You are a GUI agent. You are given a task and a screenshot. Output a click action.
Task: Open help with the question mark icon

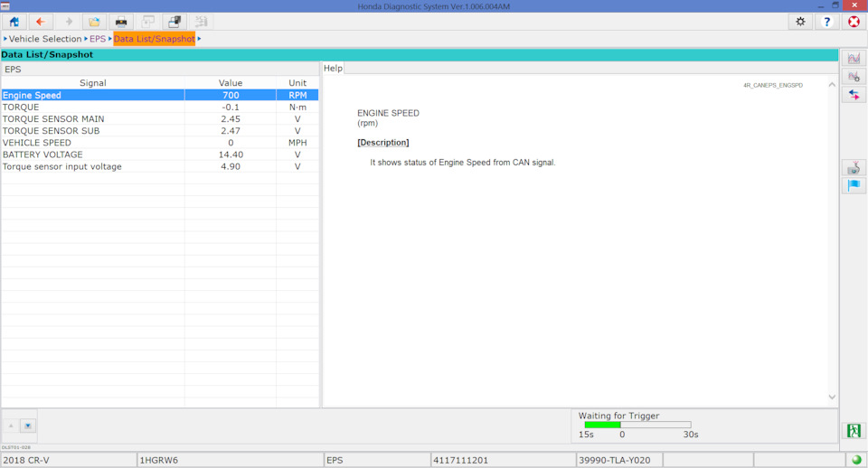pyautogui.click(x=827, y=22)
